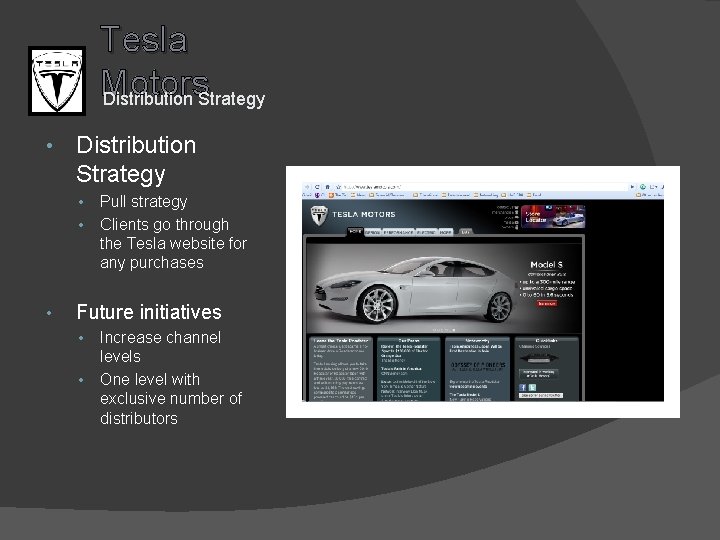Click the 'Future initiatives' heading
Viewport: 720px width, 540px height.
point(149,312)
